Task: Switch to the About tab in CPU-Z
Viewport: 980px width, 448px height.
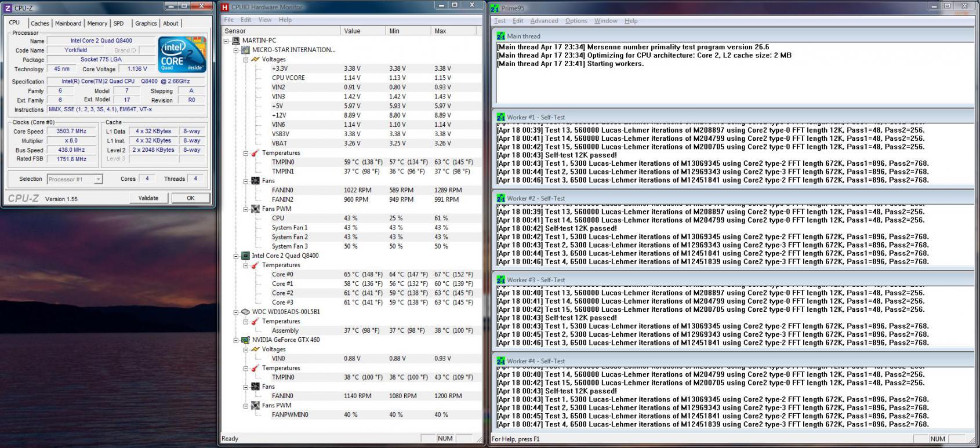Action: coord(170,24)
